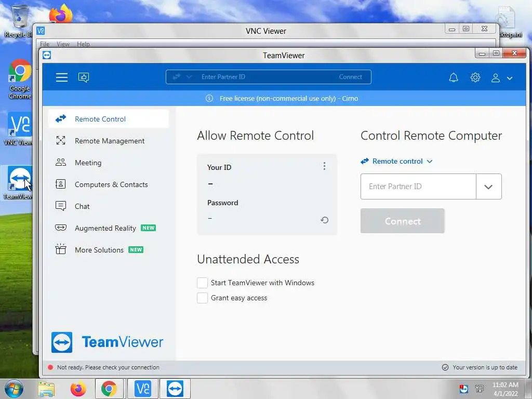Select the Google Chrome desktop shortcut
Image resolution: width=532 pixels, height=399 pixels.
20,79
